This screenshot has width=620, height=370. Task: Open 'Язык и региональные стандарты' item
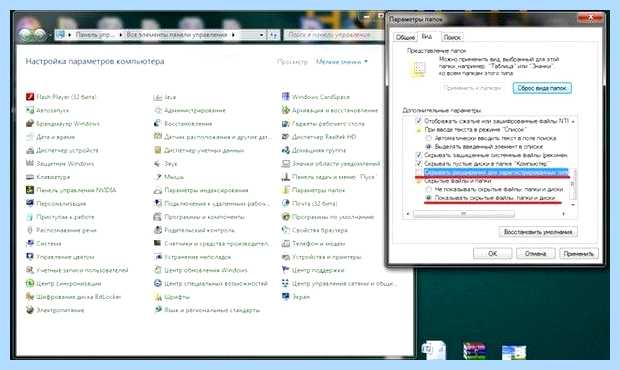[x=207, y=310]
